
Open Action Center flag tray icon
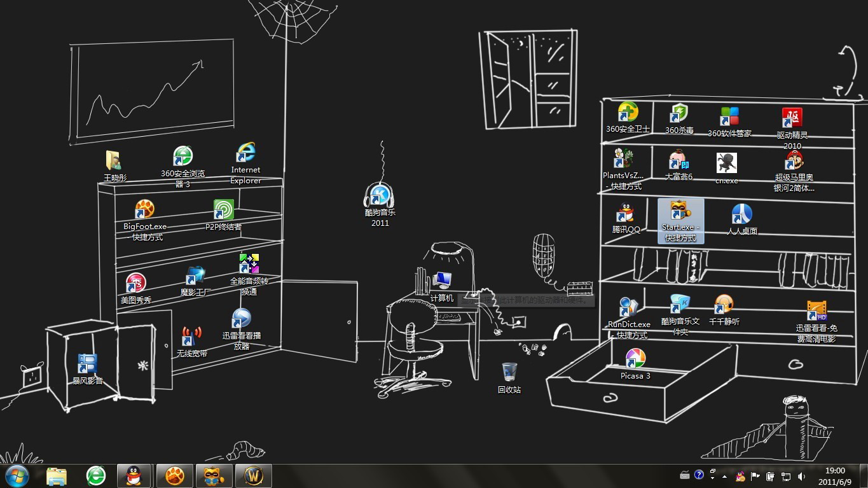755,476
